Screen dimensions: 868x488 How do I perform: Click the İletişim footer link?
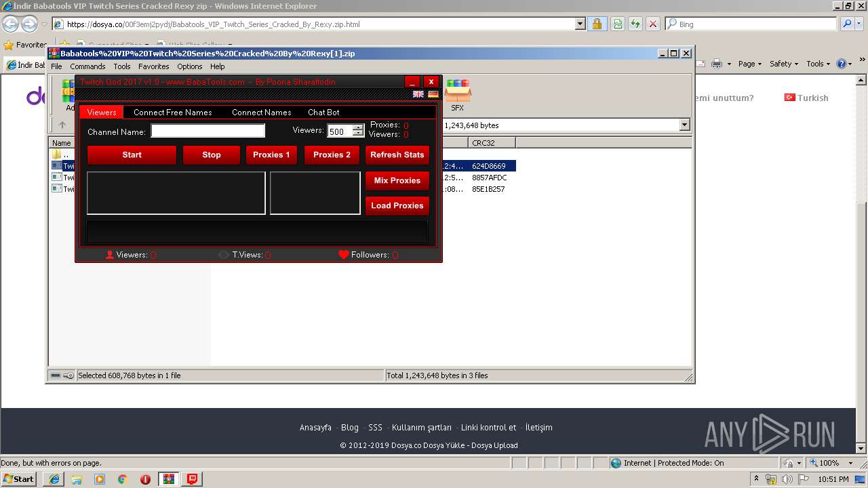pos(539,428)
